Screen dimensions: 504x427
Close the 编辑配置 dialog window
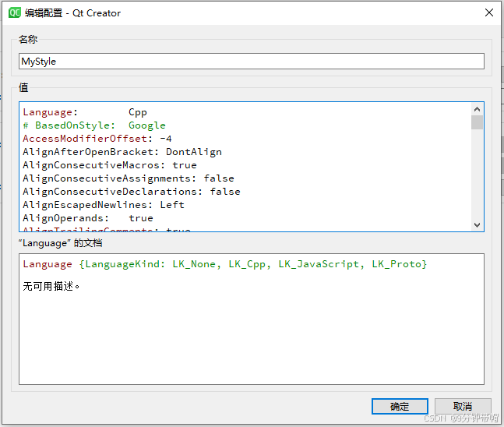click(x=489, y=12)
